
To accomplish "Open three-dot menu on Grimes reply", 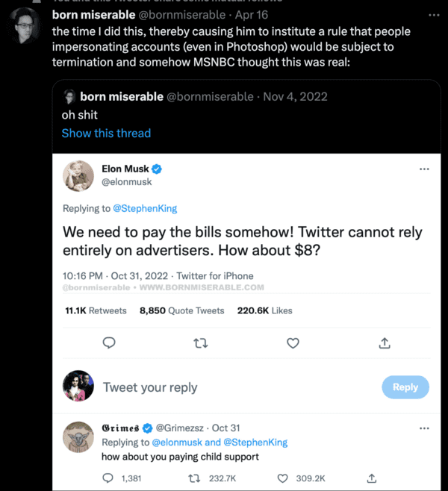I will (424, 428).
